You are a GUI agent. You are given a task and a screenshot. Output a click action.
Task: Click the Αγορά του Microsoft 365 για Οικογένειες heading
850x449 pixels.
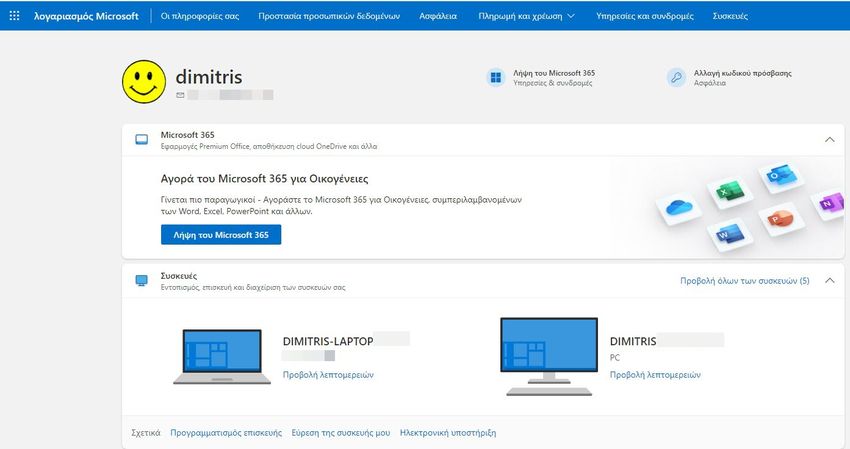[x=265, y=179]
